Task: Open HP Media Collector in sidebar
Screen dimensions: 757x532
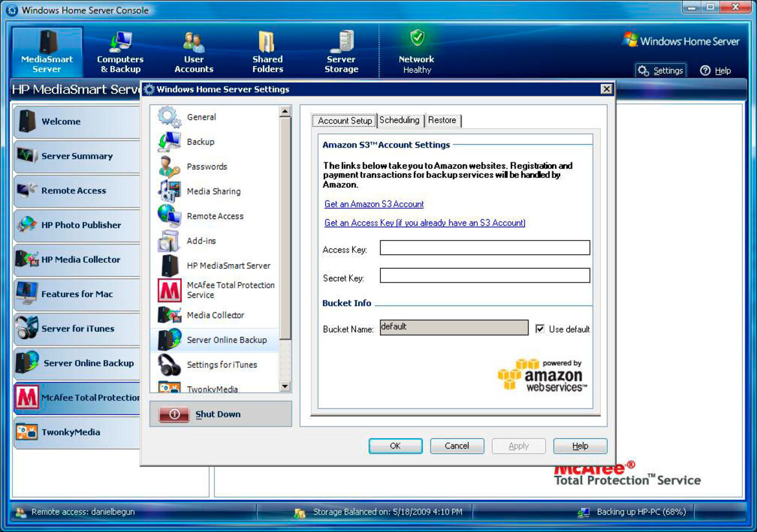Action: point(77,260)
